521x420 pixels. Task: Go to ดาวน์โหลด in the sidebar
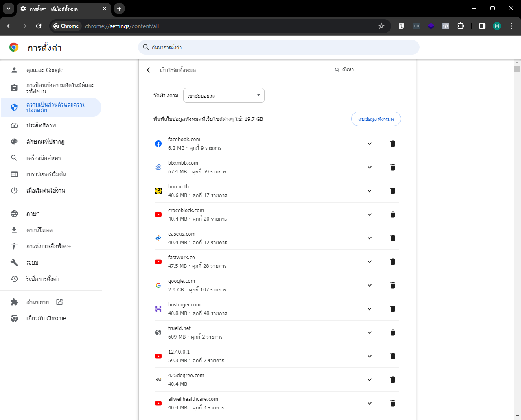(39, 230)
